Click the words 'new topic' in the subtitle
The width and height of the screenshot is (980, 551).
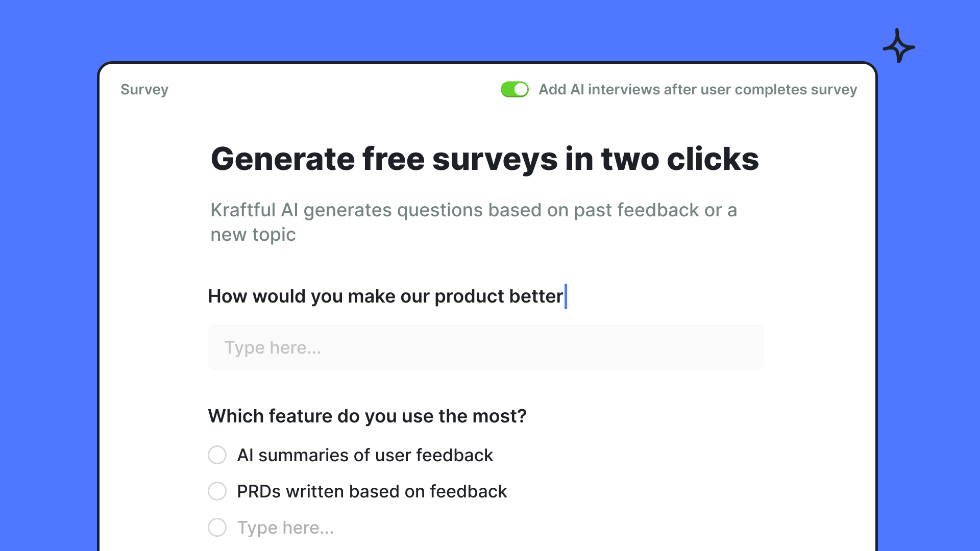pos(253,235)
